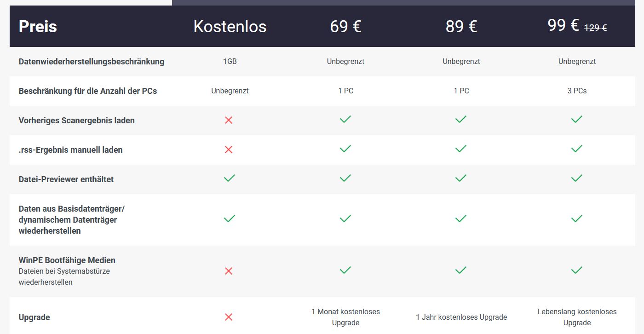644x334 pixels.
Task: Click the 3 PCs license value
Action: tap(577, 91)
